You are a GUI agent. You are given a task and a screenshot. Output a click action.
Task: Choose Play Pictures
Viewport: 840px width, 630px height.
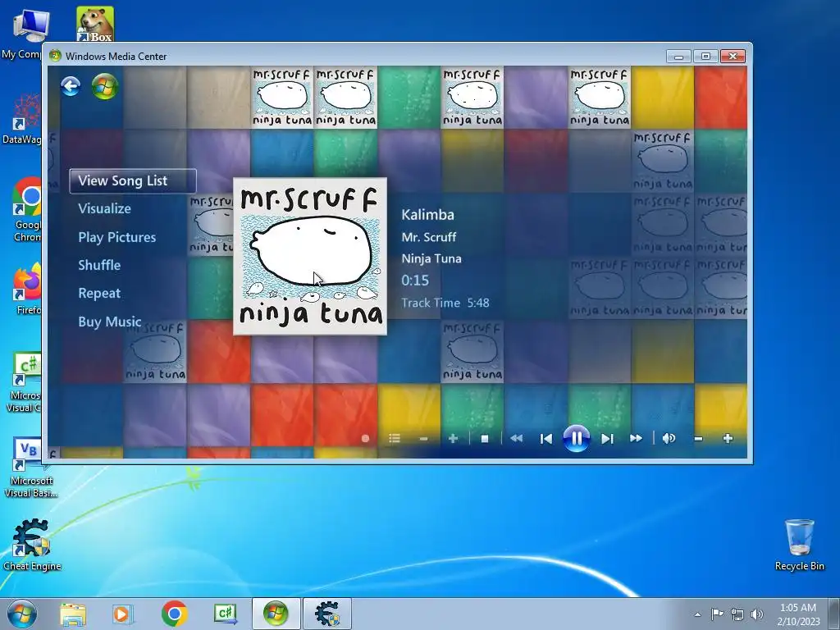click(116, 237)
